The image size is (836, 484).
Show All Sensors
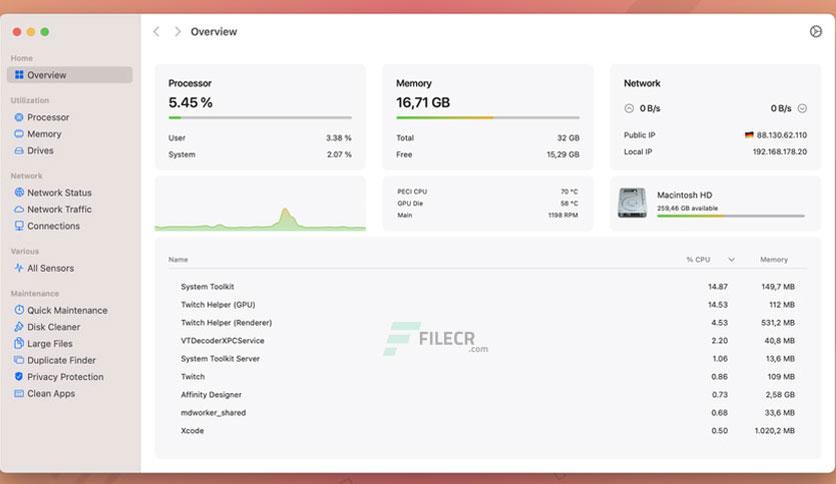[x=51, y=268]
